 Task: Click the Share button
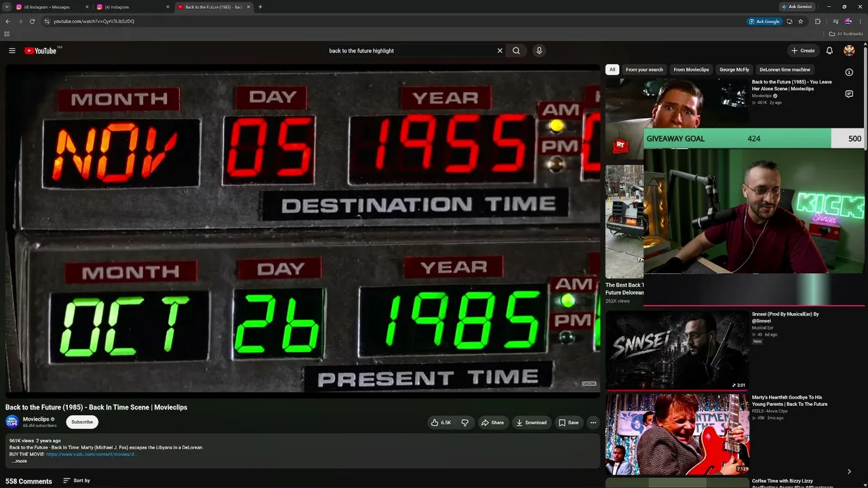click(493, 422)
